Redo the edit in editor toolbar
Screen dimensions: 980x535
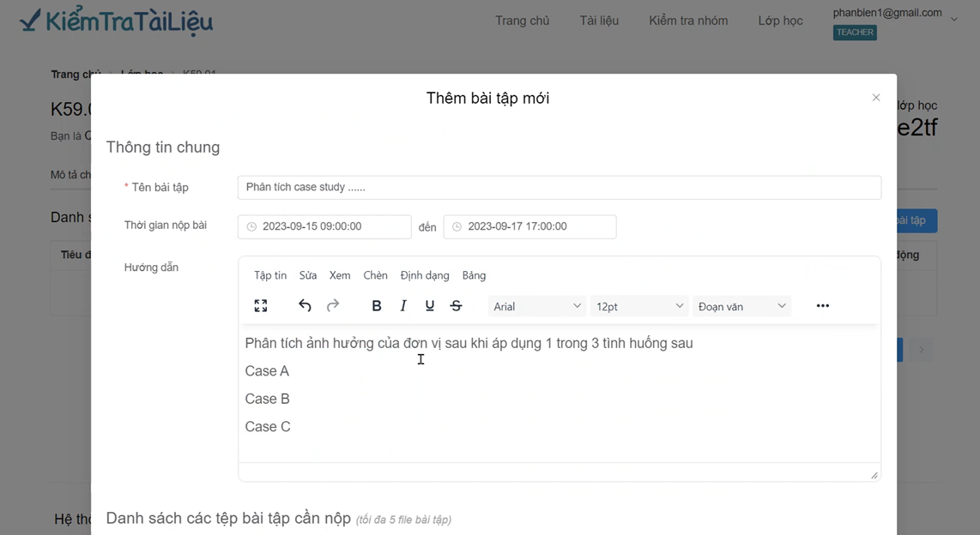pyautogui.click(x=332, y=306)
